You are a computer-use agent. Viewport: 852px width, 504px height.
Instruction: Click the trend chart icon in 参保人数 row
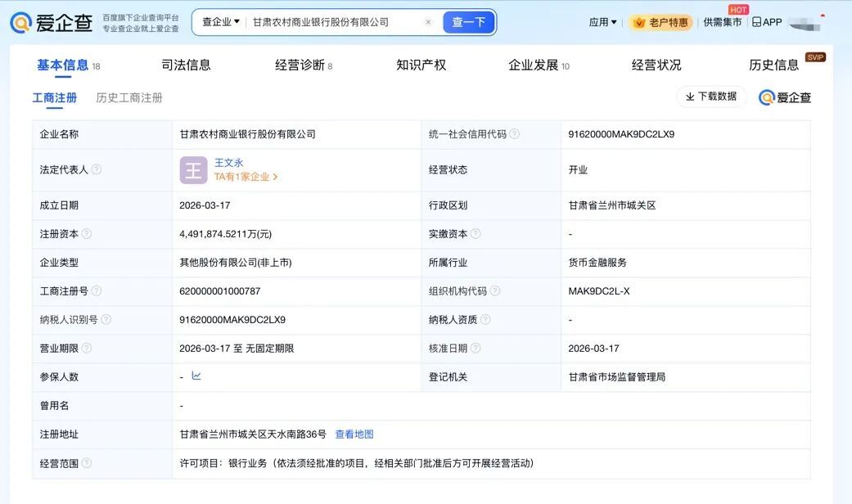[x=196, y=376]
